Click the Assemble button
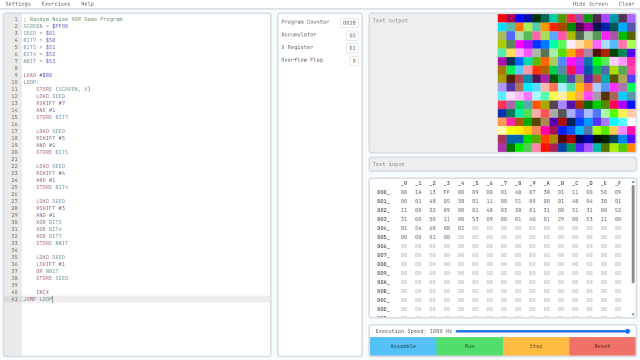This screenshot has height=360, width=640. [x=403, y=346]
